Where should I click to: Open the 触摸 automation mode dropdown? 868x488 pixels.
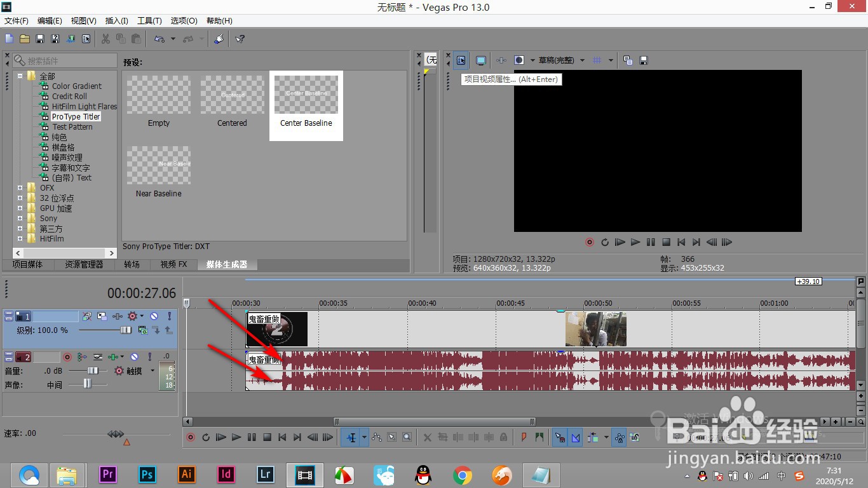point(153,370)
